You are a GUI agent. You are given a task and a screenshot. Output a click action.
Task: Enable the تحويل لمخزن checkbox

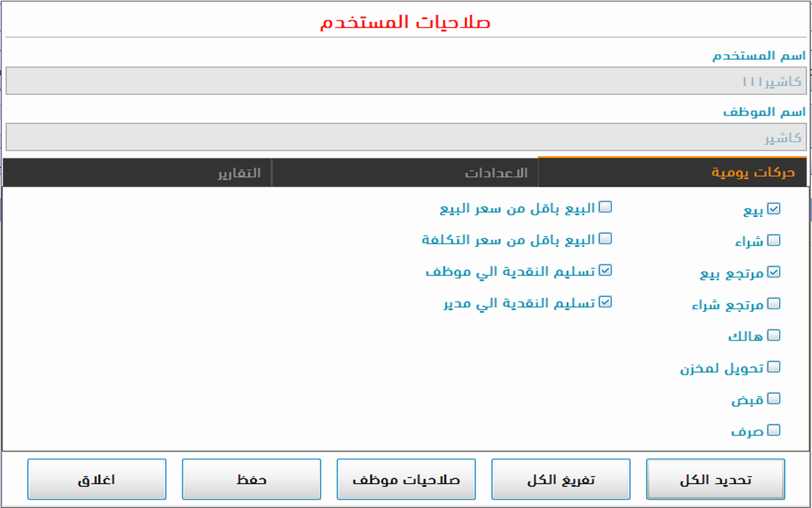pos(774,367)
